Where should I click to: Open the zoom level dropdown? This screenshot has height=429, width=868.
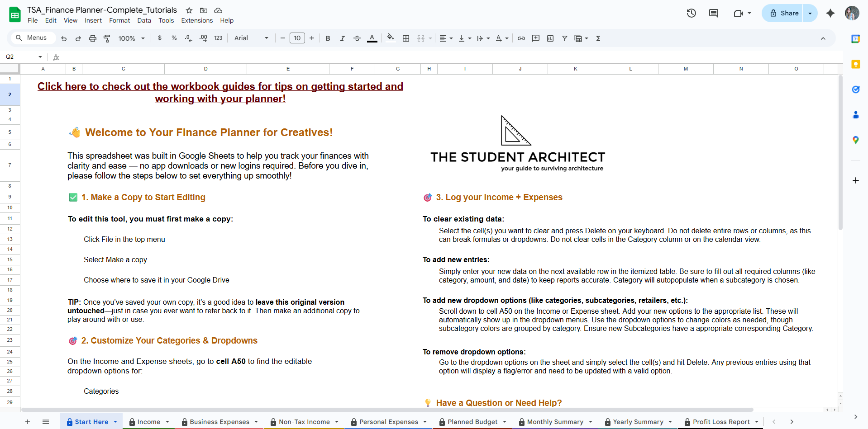(131, 38)
